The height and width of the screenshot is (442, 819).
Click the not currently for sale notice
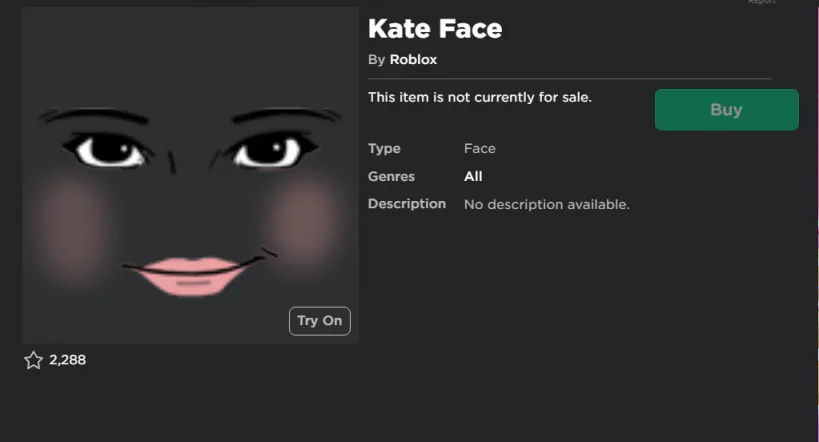tap(480, 97)
